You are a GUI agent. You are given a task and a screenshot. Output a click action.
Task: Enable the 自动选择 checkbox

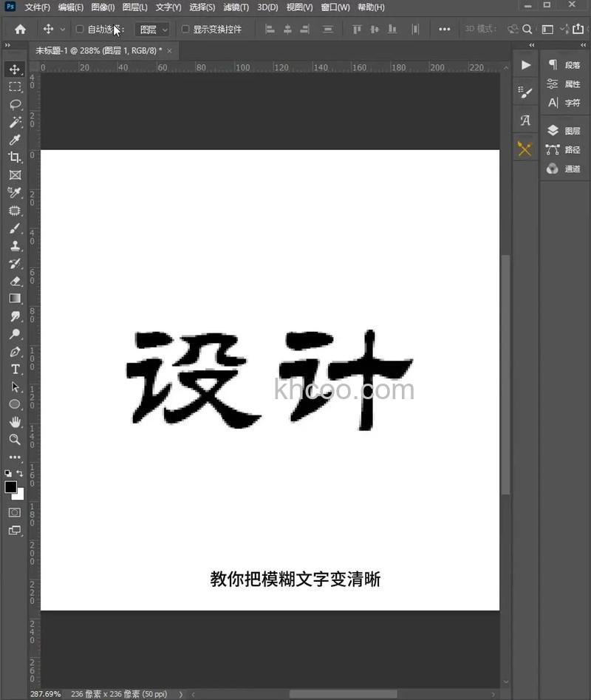(x=79, y=30)
